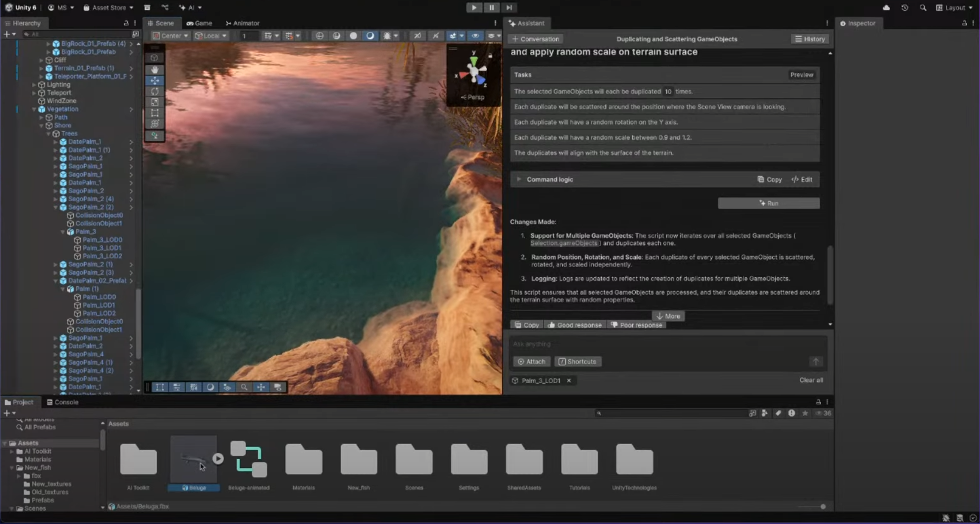Switch to the Animator tab
This screenshot has width=980, height=524.
(242, 23)
